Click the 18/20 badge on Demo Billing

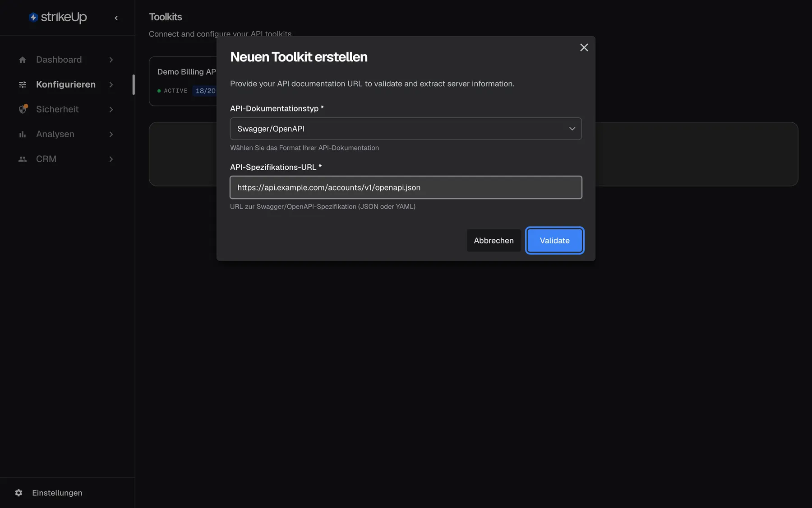click(205, 91)
